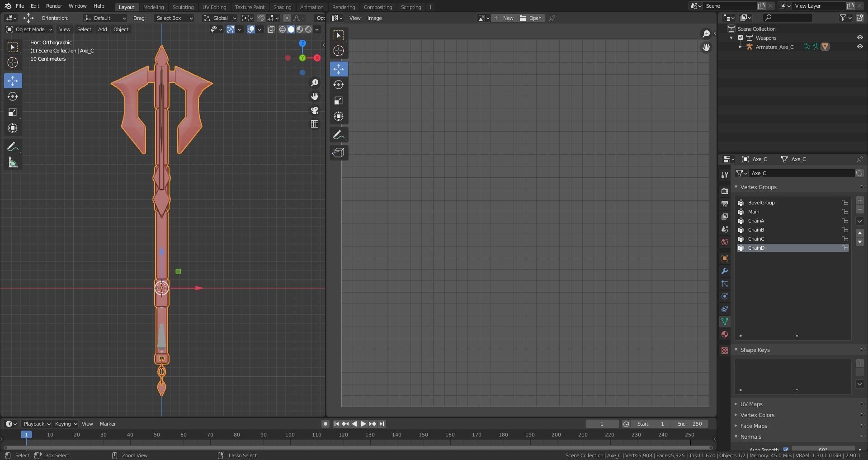Hide Armature_Axe_C with its eye icon
Image resolution: width=868 pixels, height=460 pixels.
click(x=860, y=47)
